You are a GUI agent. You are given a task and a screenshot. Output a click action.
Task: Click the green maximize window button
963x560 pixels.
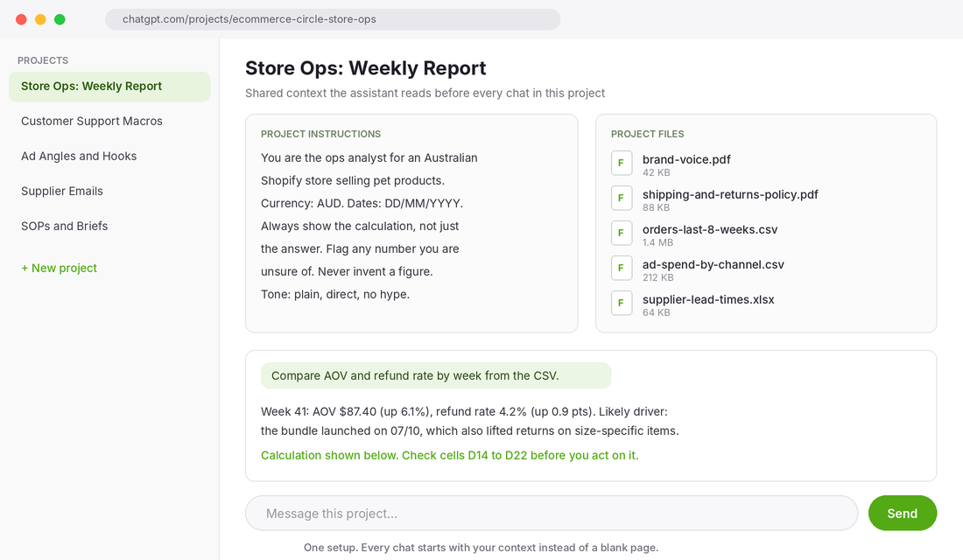coord(60,19)
